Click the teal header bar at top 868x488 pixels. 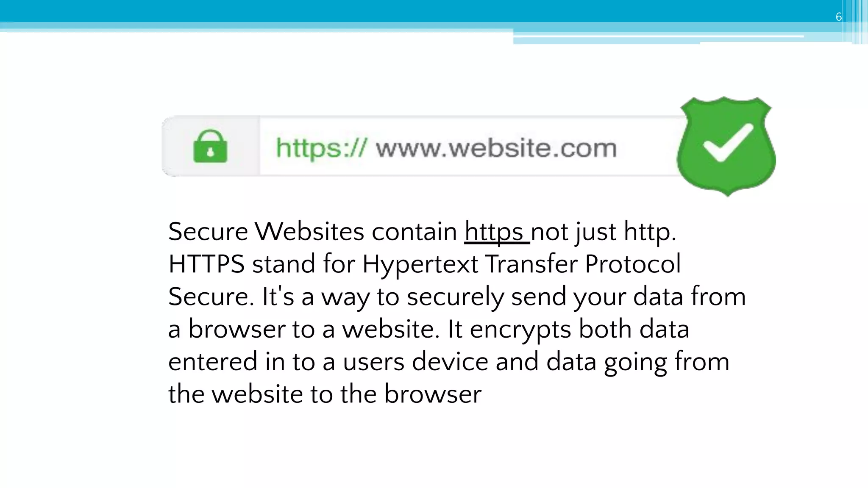tap(381, 11)
